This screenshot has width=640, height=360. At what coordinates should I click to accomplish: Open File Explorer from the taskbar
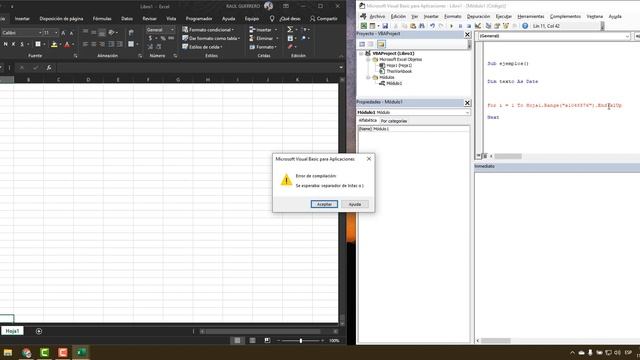tap(8, 352)
